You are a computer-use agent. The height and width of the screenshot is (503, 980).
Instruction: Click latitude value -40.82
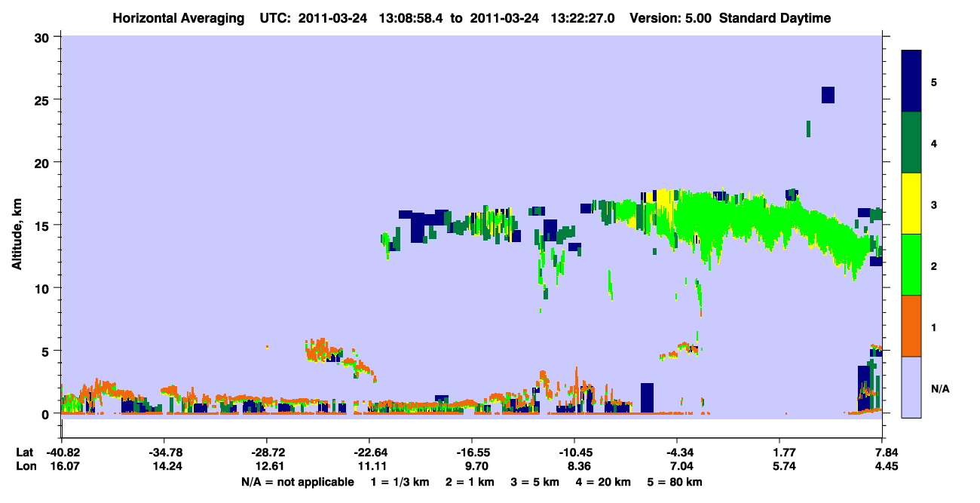pyautogui.click(x=62, y=452)
